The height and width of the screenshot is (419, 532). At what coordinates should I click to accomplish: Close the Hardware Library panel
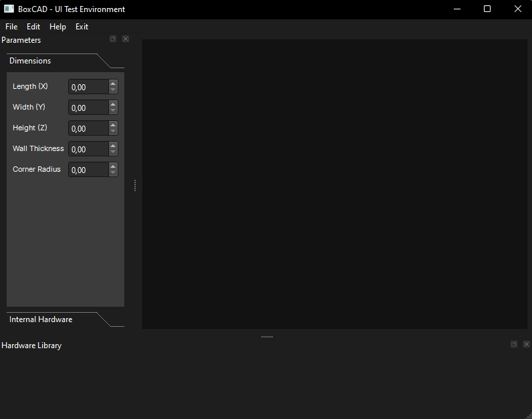(x=527, y=344)
